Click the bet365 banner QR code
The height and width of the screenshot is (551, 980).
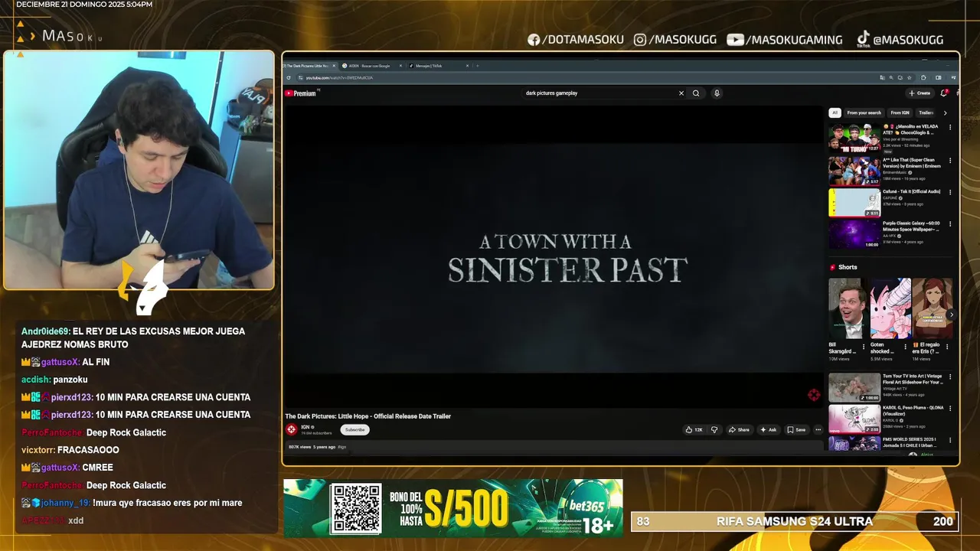(x=356, y=508)
